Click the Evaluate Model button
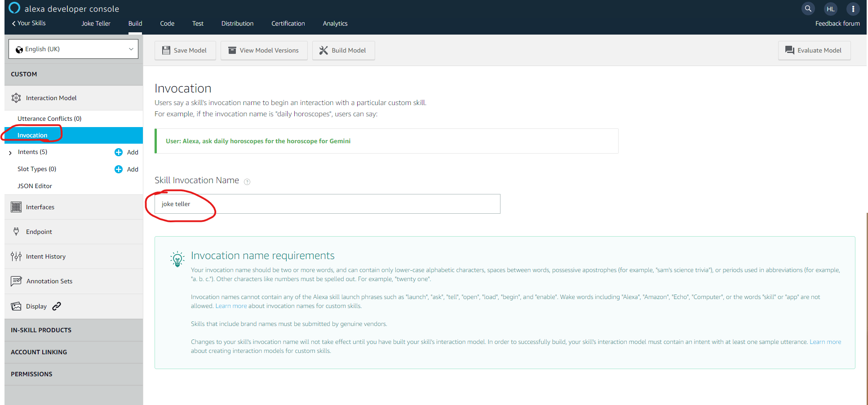The height and width of the screenshot is (405, 868). pos(814,50)
